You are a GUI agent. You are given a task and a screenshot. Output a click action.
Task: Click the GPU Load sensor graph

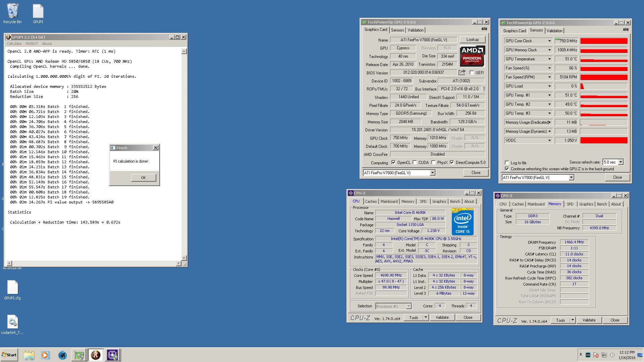coord(604,86)
